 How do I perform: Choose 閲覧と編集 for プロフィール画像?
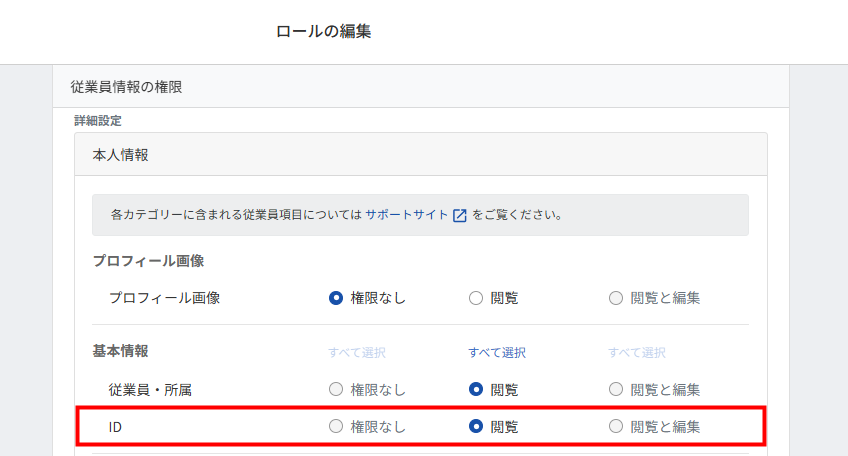tap(616, 298)
